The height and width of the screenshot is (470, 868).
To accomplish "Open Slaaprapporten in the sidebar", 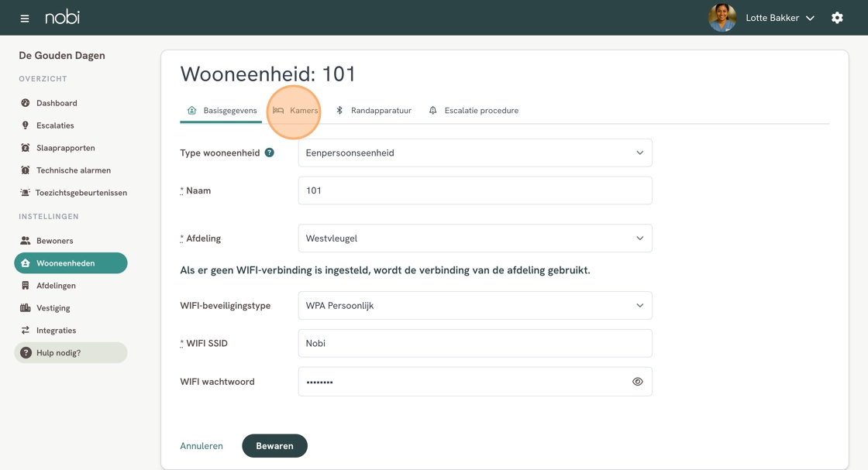I will [x=65, y=148].
